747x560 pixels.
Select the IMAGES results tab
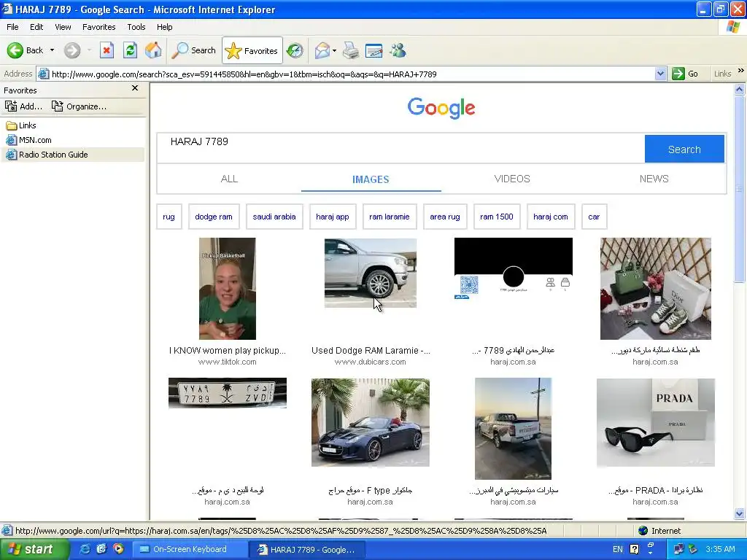click(x=371, y=179)
